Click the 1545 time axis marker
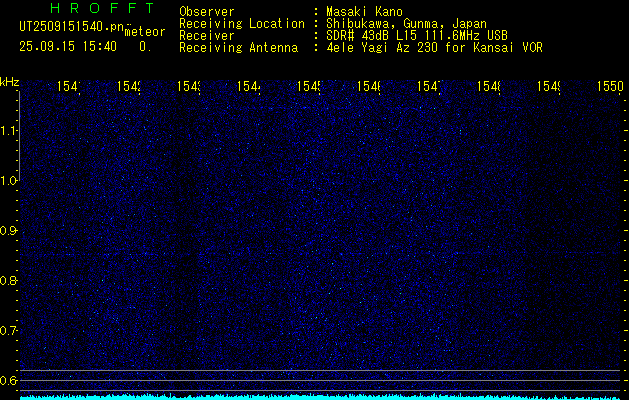The image size is (629, 400). point(308,86)
